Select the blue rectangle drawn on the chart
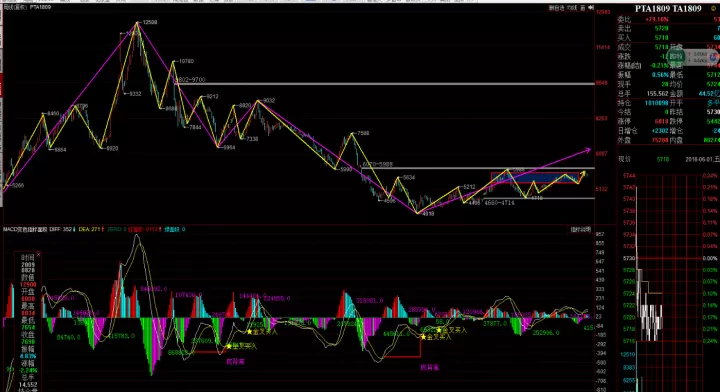 (x=535, y=178)
